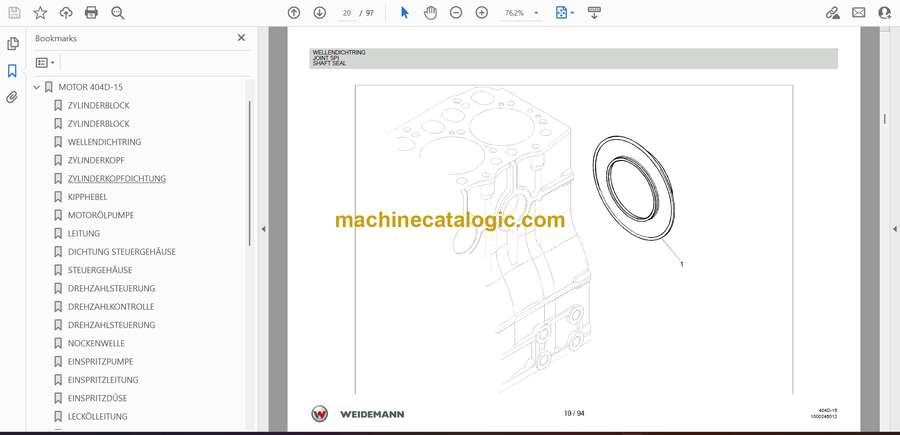The image size is (900, 435).
Task: Close the Bookmarks panel
Action: (241, 38)
